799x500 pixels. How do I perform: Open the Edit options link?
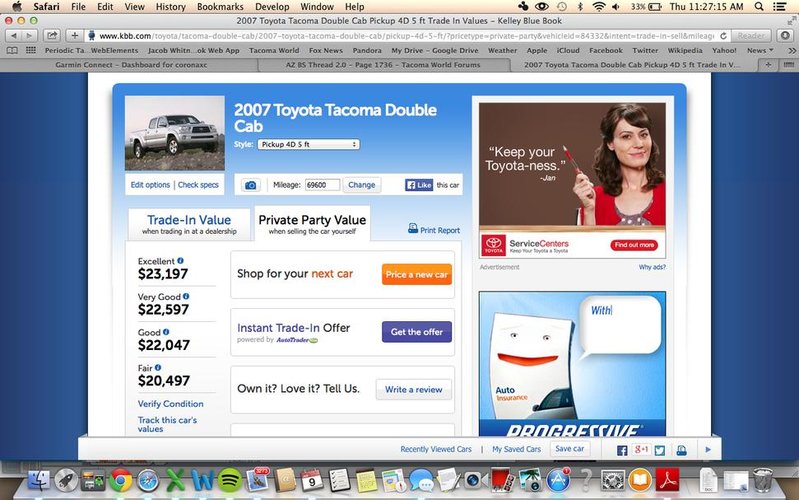tap(150, 185)
